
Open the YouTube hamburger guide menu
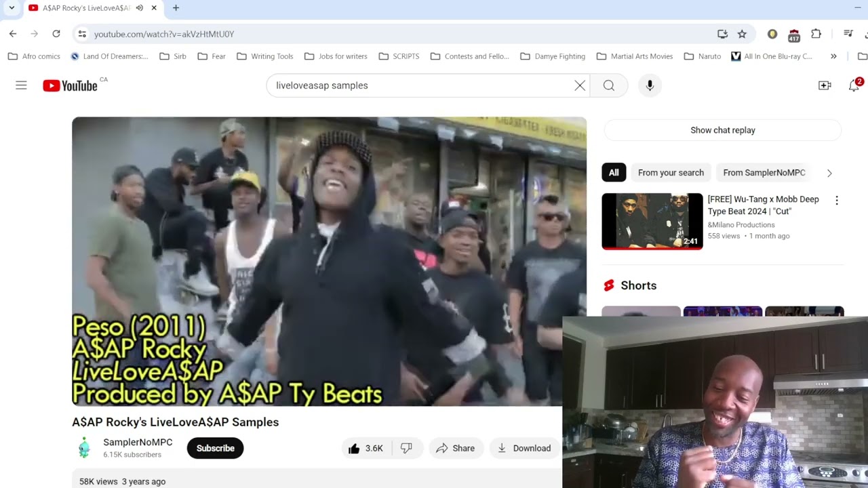coord(21,85)
